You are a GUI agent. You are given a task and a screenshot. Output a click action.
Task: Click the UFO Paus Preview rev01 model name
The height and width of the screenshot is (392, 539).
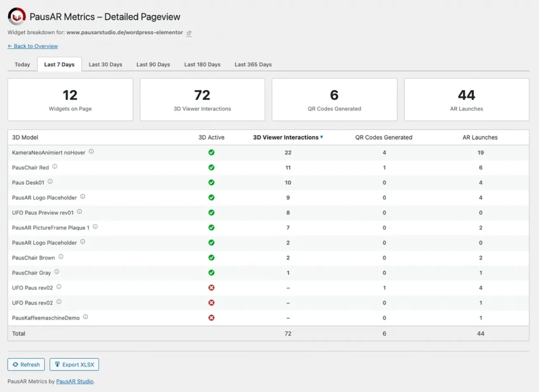coord(43,213)
